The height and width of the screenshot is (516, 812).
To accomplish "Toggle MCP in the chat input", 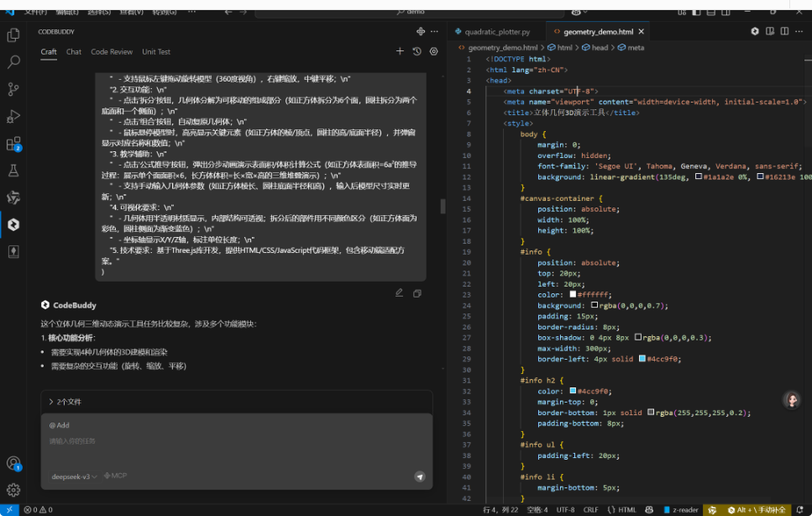I will (115, 476).
